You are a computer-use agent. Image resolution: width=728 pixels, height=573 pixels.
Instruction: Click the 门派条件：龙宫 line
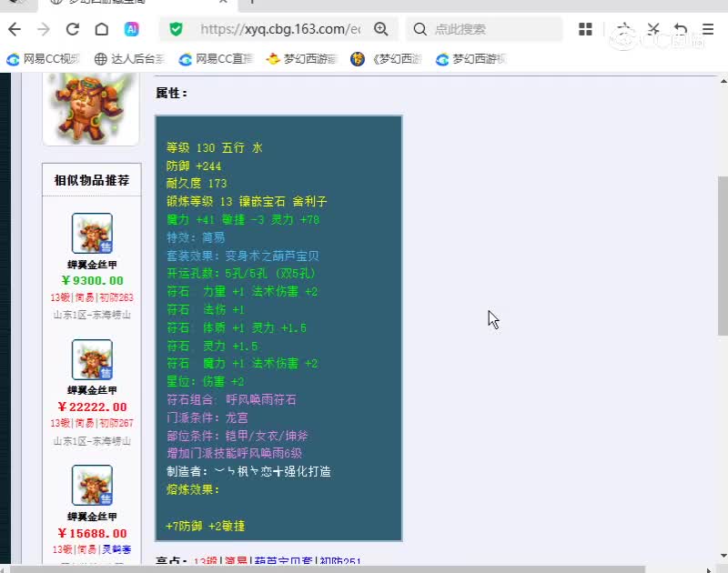pos(207,417)
